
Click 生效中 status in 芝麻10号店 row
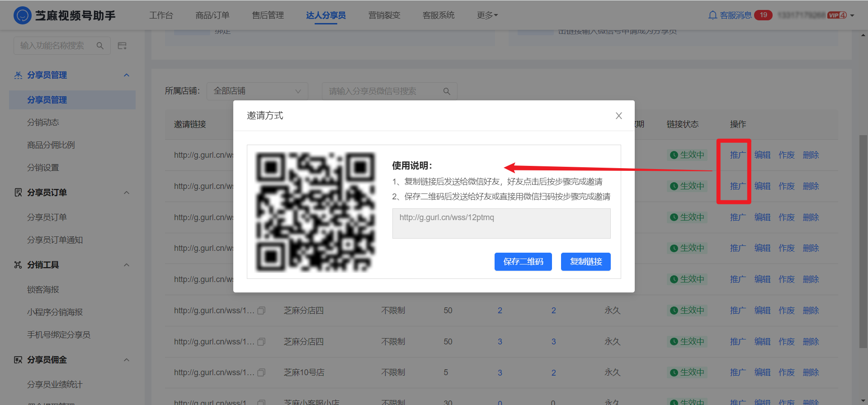click(x=687, y=372)
